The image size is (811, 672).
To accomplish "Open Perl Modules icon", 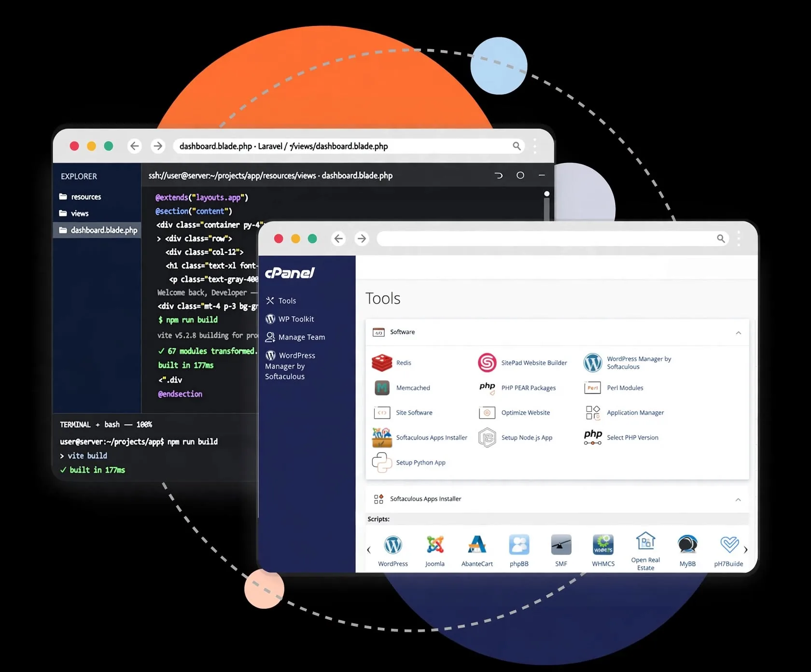I will 593,388.
